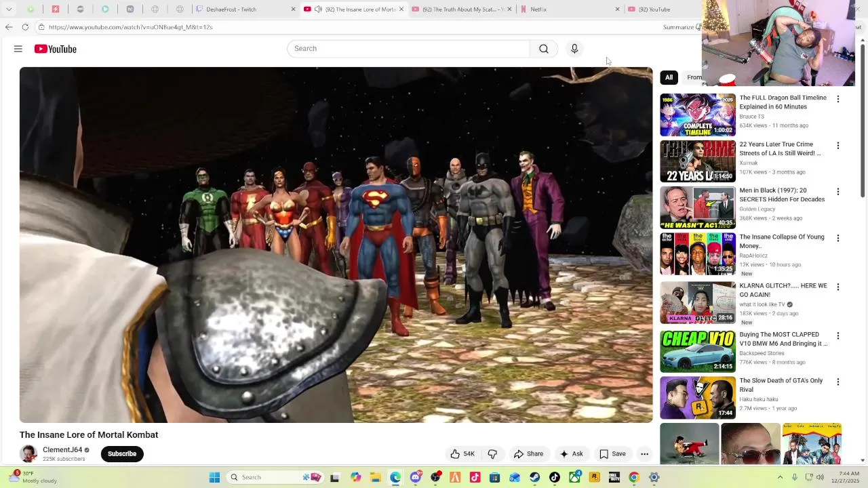Subscribe to ClementJ64 channel
Image resolution: width=868 pixels, height=488 pixels.
(x=122, y=454)
